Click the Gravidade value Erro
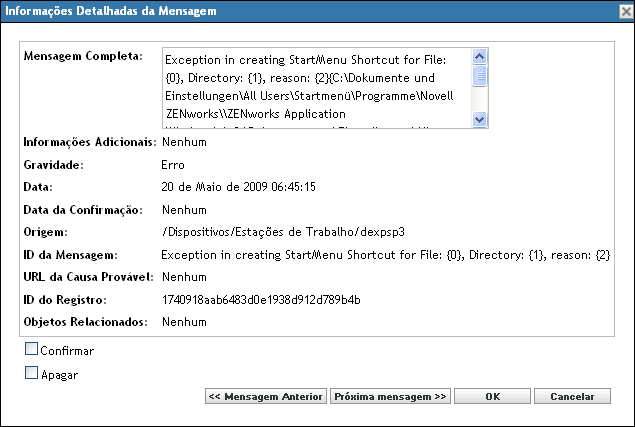This screenshot has width=635, height=427. (173, 164)
